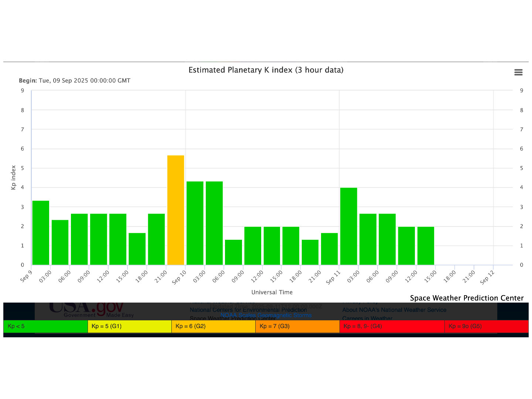Viewport: 532px width, 399px height.
Task: Click the Careers in Weather link
Action: 367,318
